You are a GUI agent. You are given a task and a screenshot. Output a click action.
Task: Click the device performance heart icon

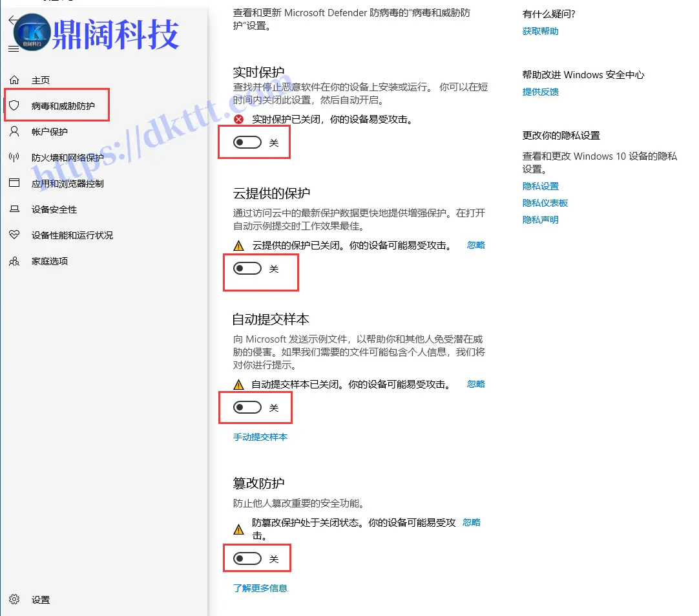(14, 235)
